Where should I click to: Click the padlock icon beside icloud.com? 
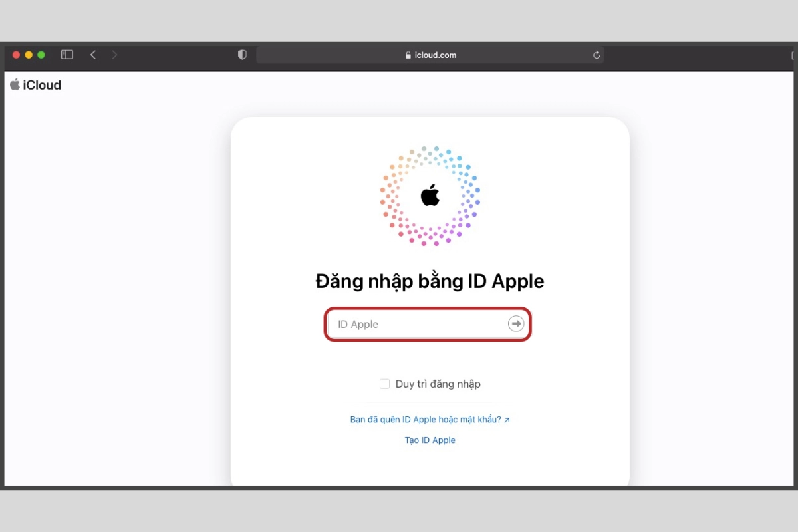point(408,55)
